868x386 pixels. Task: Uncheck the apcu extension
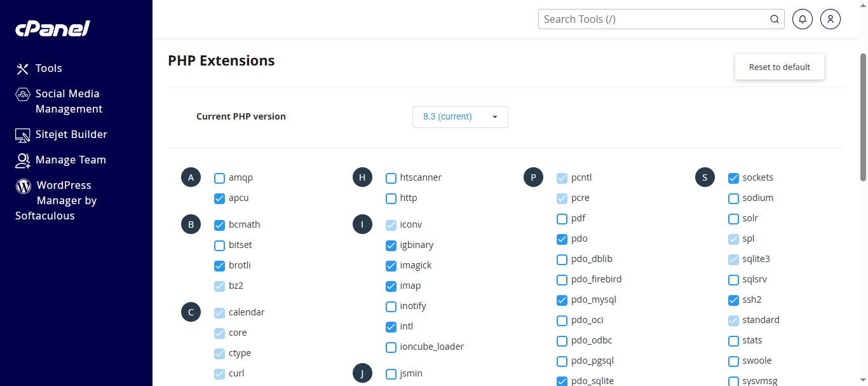pyautogui.click(x=219, y=198)
